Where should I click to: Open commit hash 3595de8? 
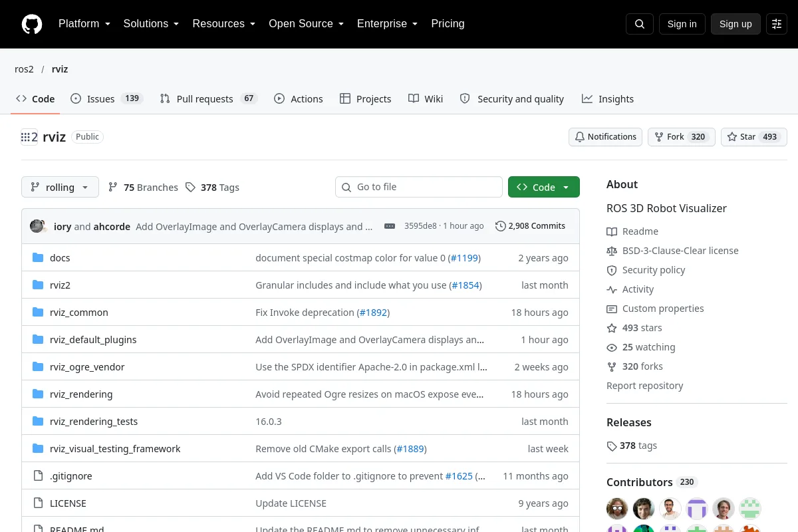(420, 226)
